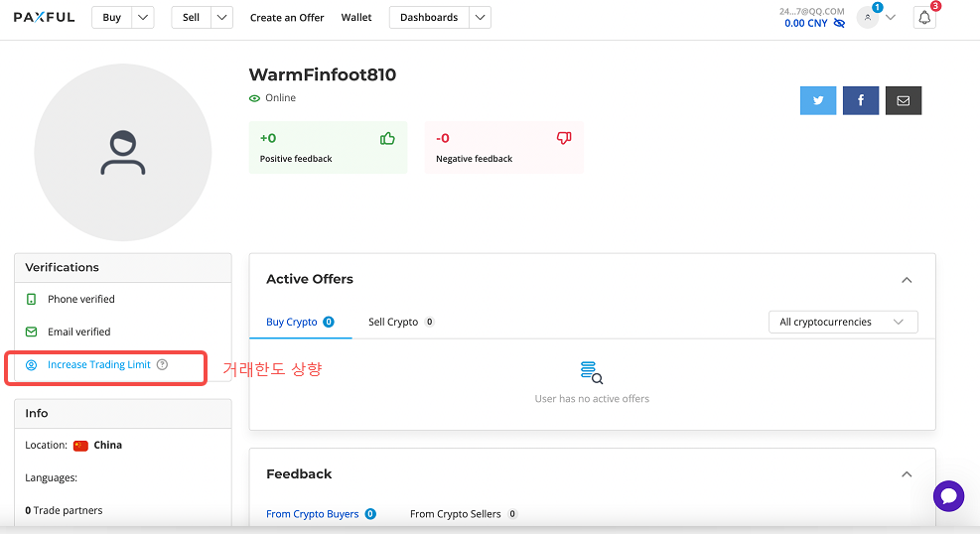This screenshot has width=980, height=534.
Task: Share profile on Facebook
Action: pos(861,100)
